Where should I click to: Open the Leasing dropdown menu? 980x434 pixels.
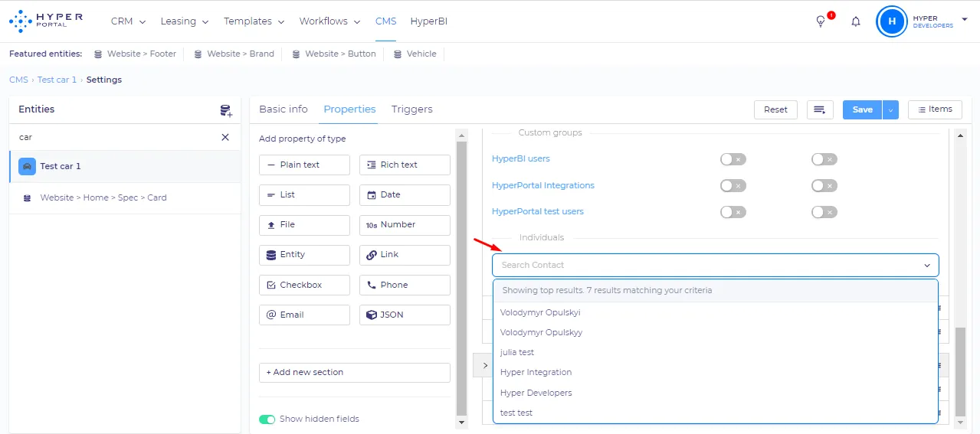click(185, 21)
